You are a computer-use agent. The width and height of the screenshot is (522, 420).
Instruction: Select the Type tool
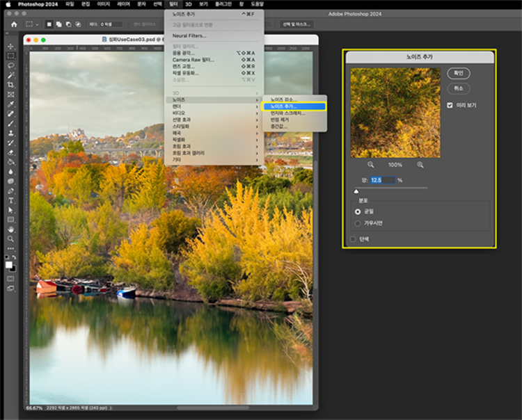point(10,200)
